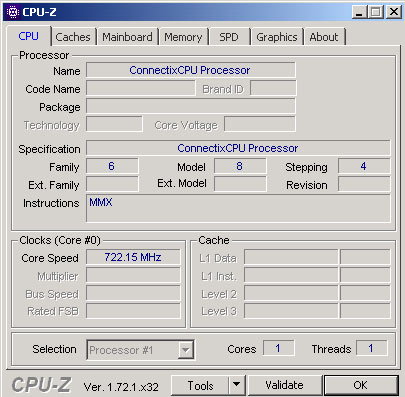Open the Graphics tab
405x397 pixels.
point(277,37)
